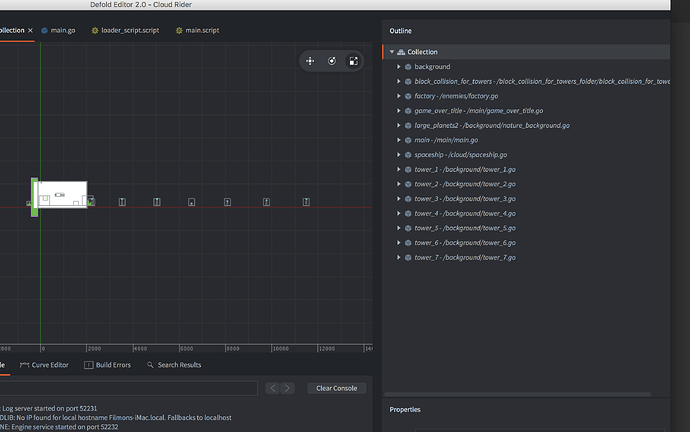This screenshot has height=432, width=690.
Task: Expand the tower_1 outline node
Action: click(x=399, y=170)
